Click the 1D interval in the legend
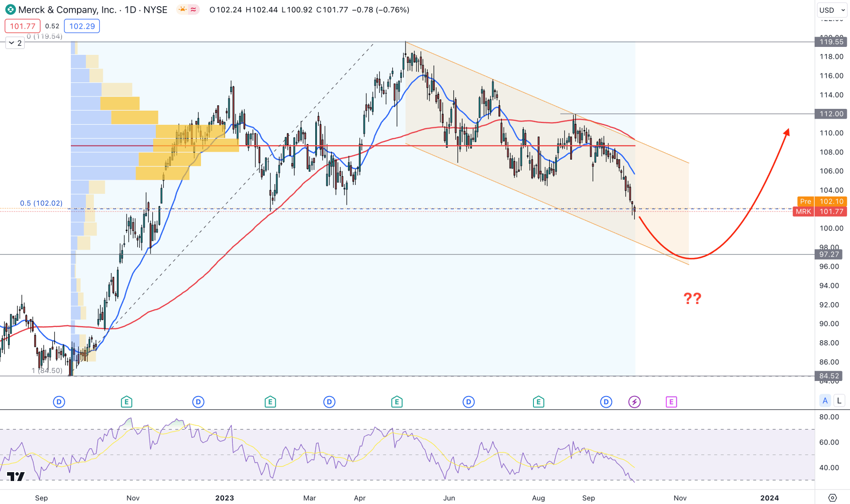 130,10
